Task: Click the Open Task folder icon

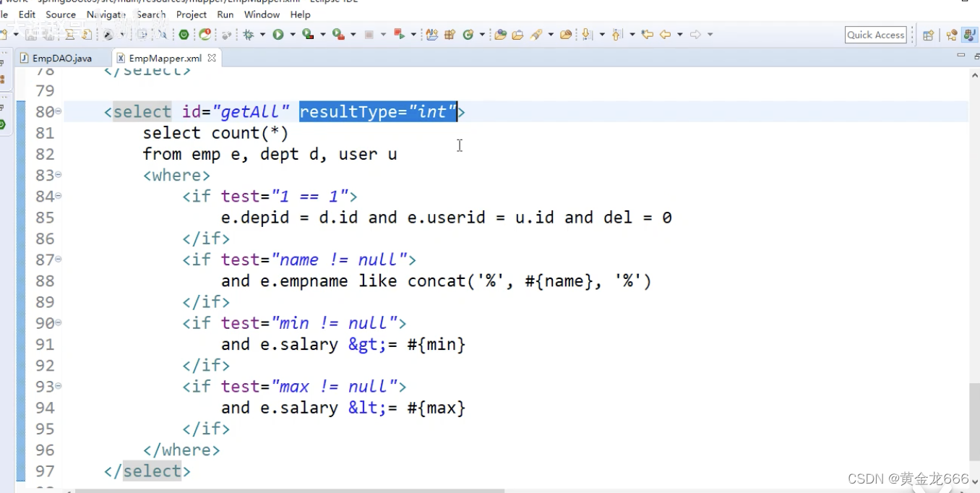Action: (517, 34)
